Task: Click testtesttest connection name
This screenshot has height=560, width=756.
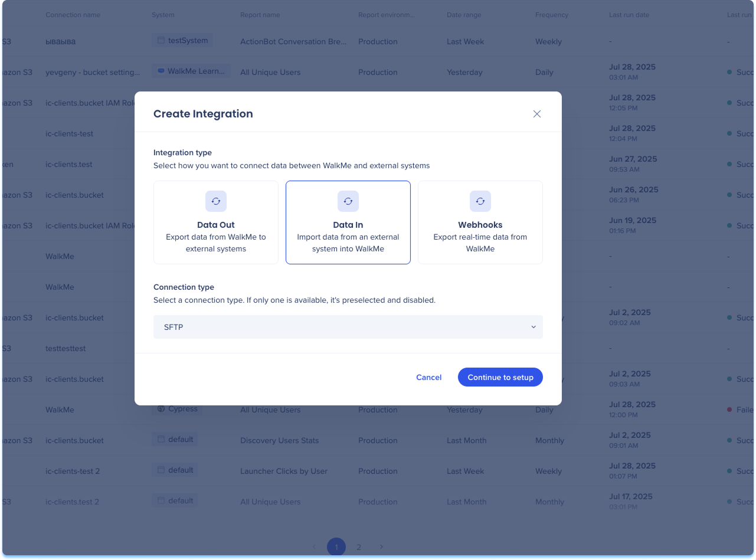Action: [66, 349]
